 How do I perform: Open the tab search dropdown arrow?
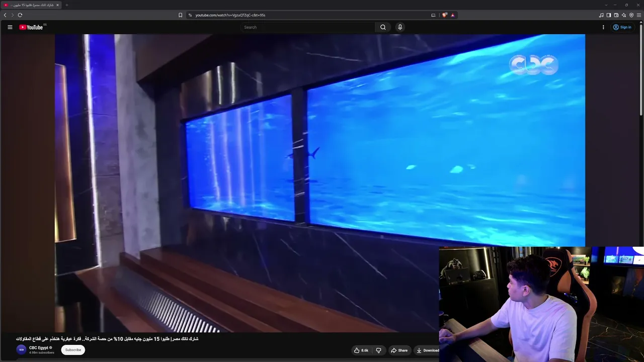coord(606,5)
